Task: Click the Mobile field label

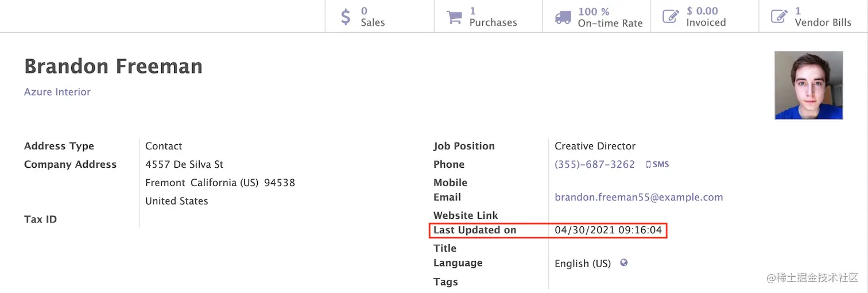Action: point(450,183)
